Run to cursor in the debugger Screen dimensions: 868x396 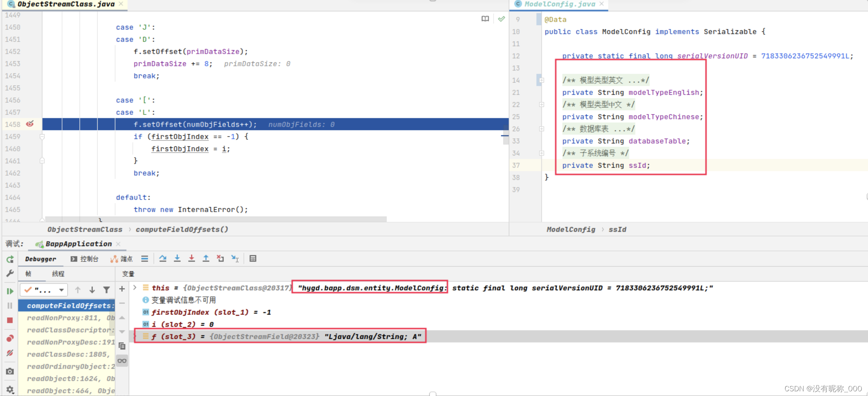235,258
